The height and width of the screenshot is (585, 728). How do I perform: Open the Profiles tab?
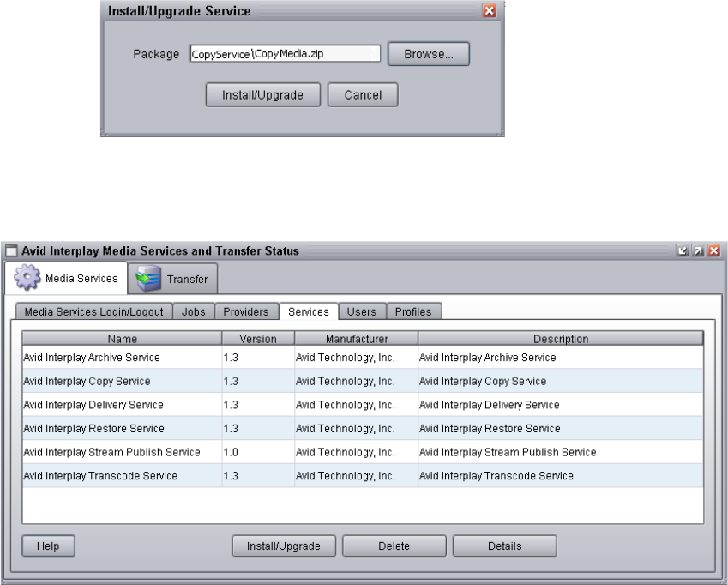[413, 311]
